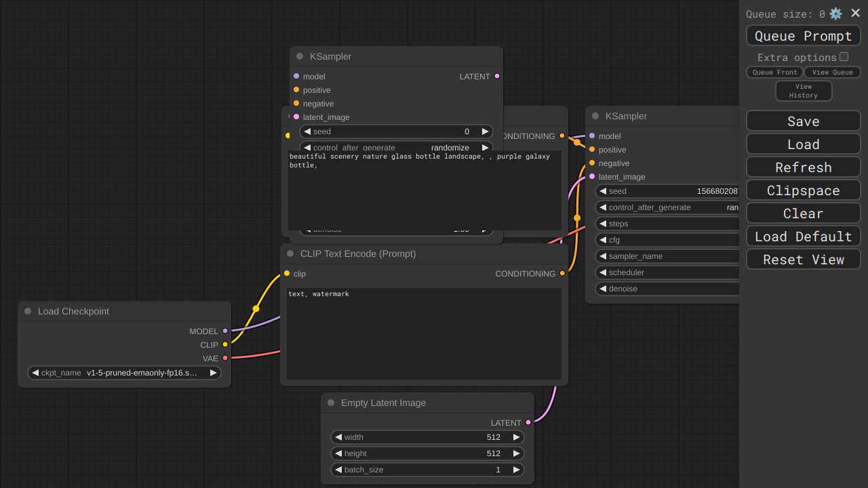Decrease height value with left arrow
This screenshot has height=488, width=868.
click(338, 453)
